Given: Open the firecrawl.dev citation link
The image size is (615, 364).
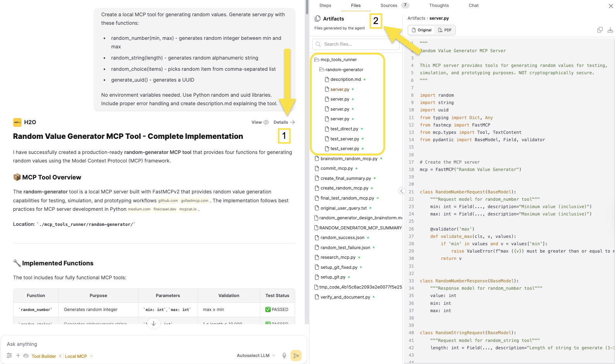Looking at the screenshot, I should pyautogui.click(x=165, y=209).
